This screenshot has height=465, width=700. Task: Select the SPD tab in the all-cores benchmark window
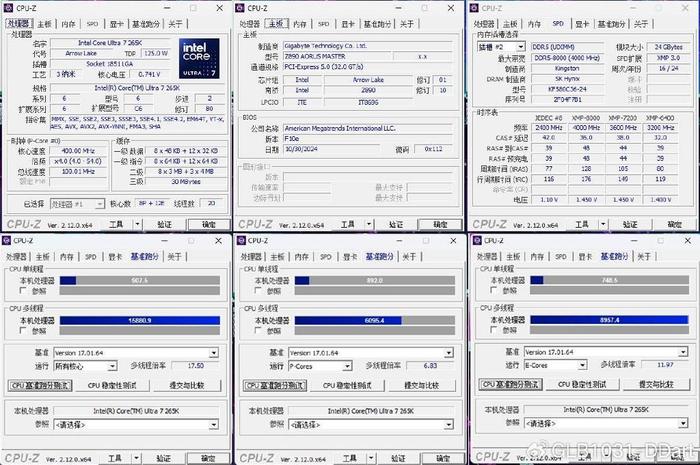point(91,257)
